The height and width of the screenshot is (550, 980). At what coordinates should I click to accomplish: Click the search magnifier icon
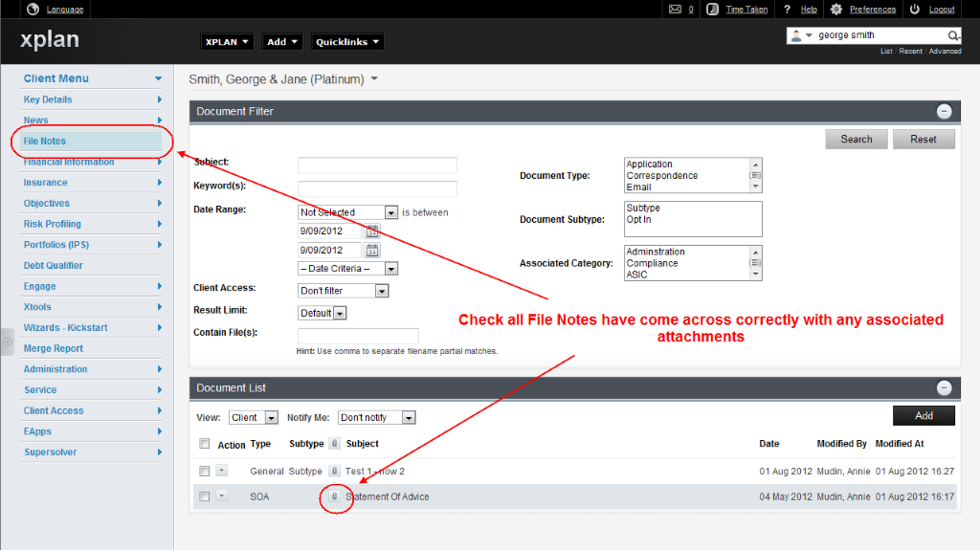tap(953, 35)
